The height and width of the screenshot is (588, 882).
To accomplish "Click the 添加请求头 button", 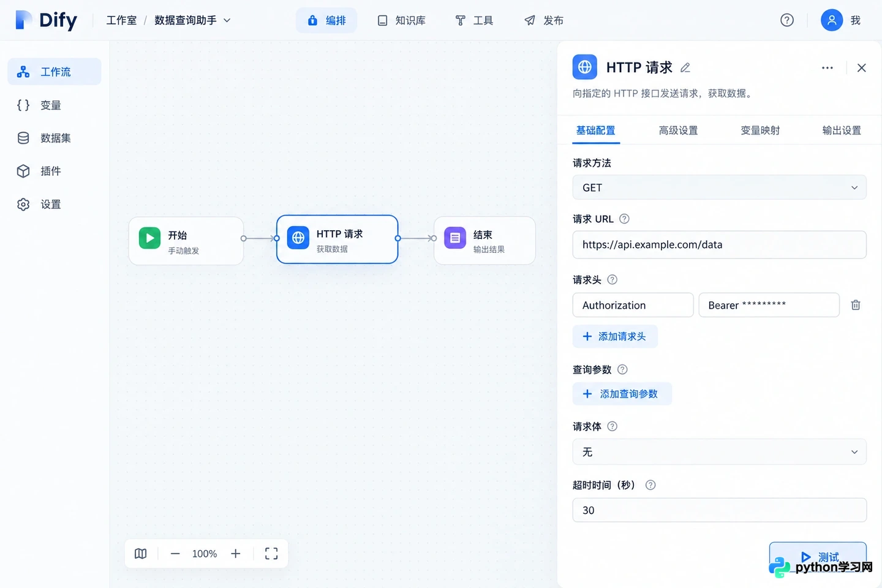I will coord(615,336).
